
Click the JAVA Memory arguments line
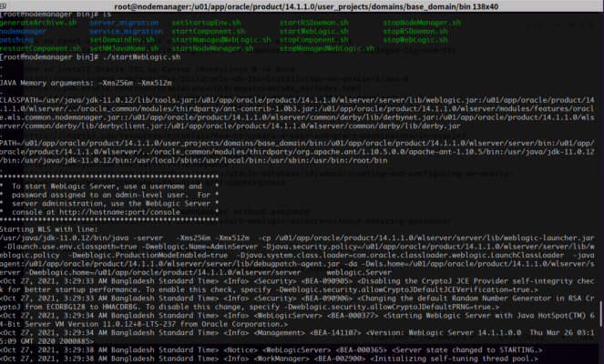coord(86,83)
